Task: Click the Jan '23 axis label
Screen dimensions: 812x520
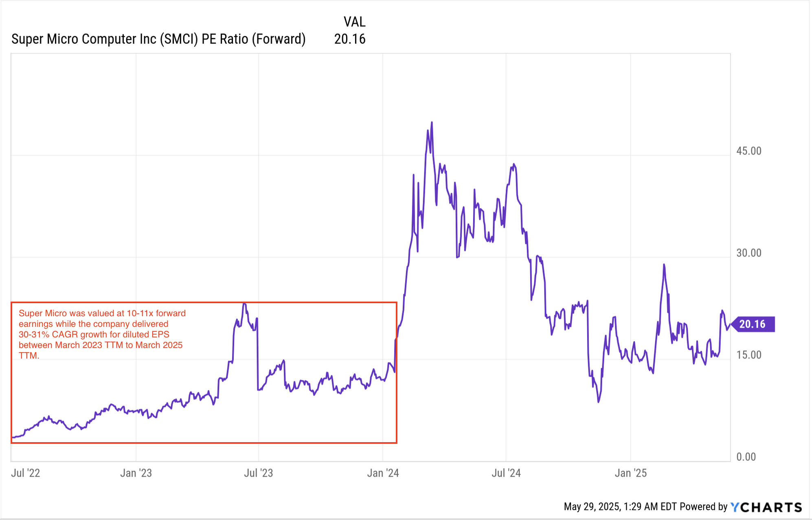Action: [136, 473]
